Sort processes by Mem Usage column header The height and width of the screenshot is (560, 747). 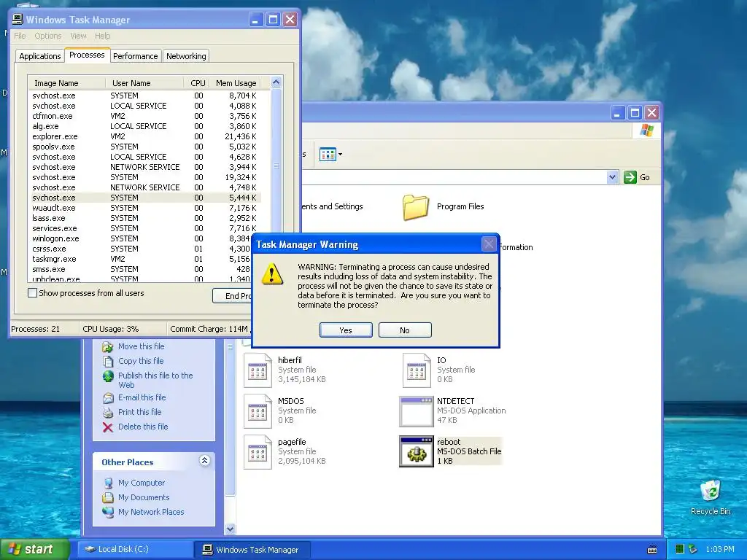pyautogui.click(x=236, y=83)
